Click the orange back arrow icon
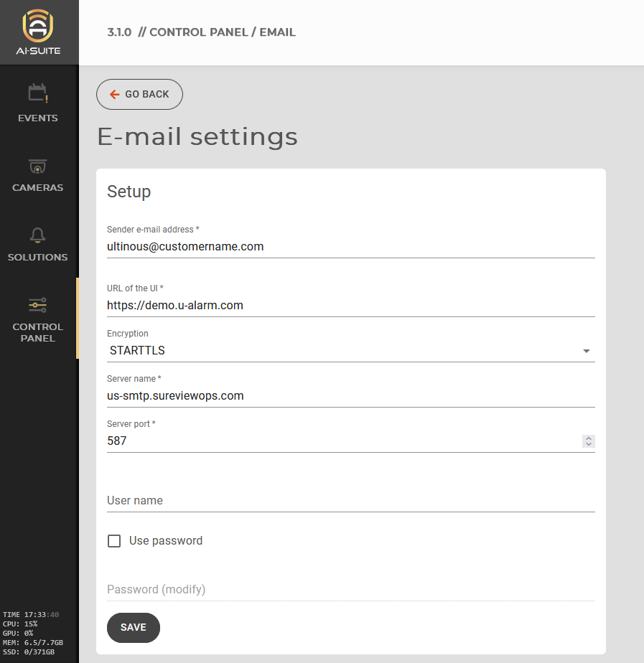The height and width of the screenshot is (663, 644). 115,94
